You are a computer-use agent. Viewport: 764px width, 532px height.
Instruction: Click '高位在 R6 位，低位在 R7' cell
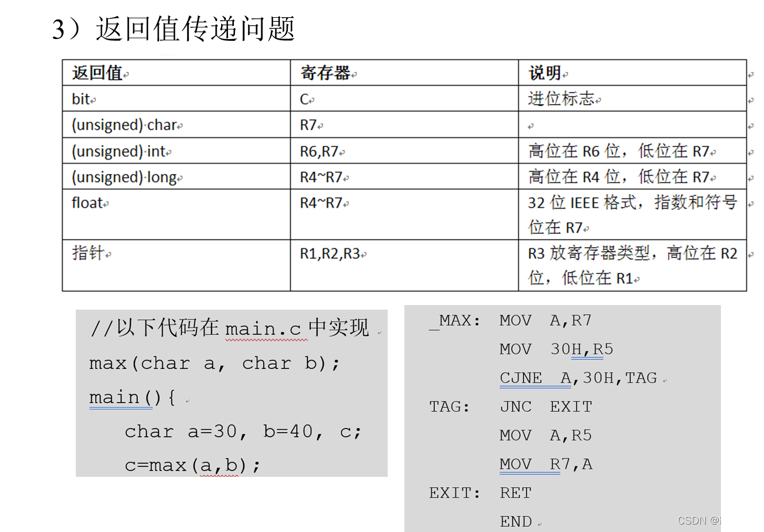tap(632, 151)
